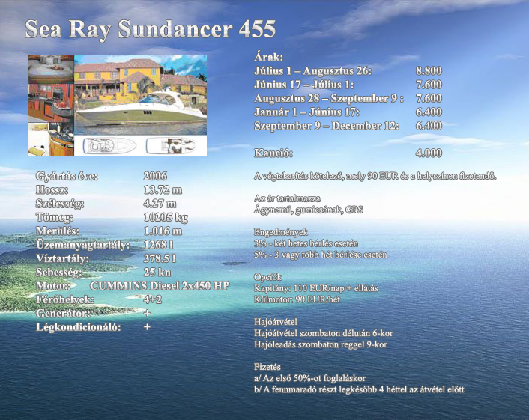The height and width of the screenshot is (420, 529).
Task: Select the Július 1 – Augusztus 26 price row
Action: tap(312, 70)
